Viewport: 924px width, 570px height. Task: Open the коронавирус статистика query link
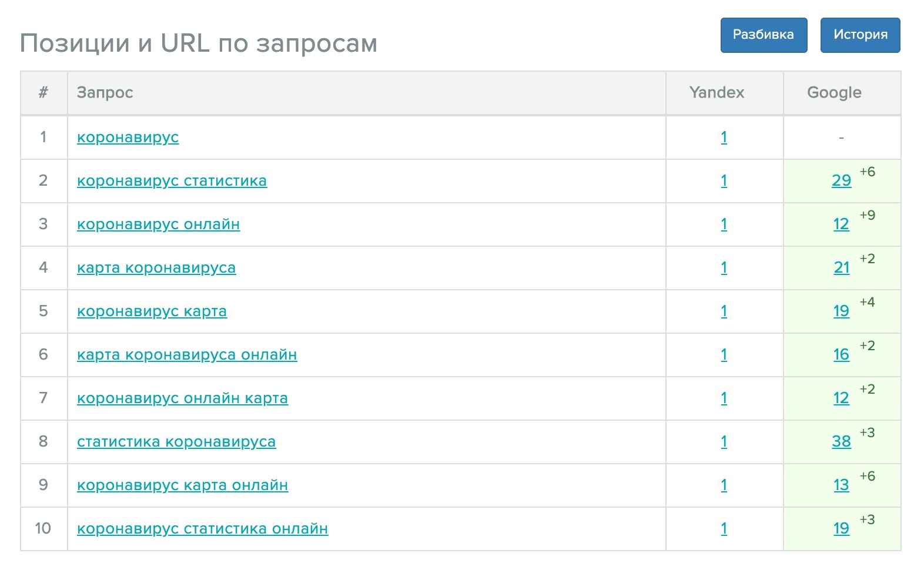(172, 181)
